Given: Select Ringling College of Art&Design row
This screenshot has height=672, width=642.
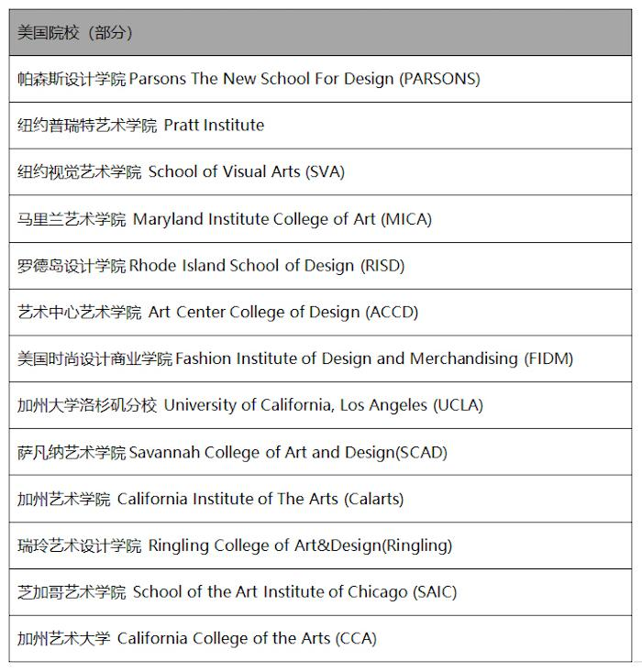Looking at the screenshot, I should coord(320,545).
